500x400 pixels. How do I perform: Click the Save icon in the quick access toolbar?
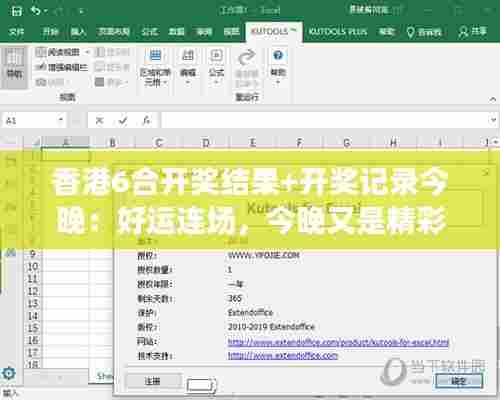click(x=16, y=11)
